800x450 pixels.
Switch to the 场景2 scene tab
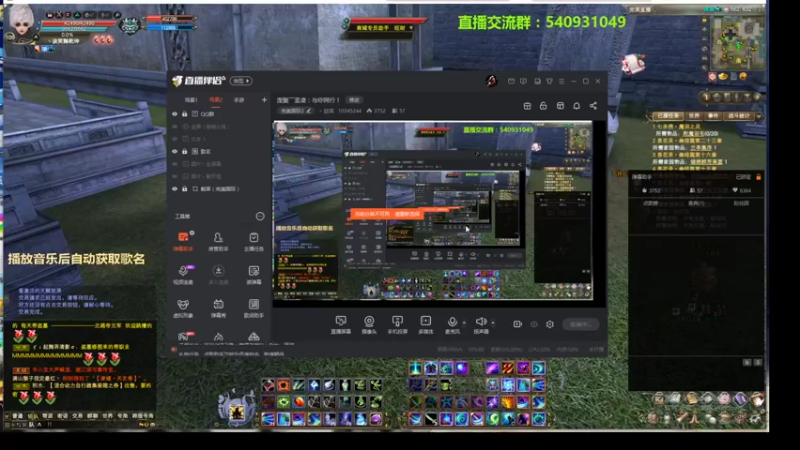point(216,100)
